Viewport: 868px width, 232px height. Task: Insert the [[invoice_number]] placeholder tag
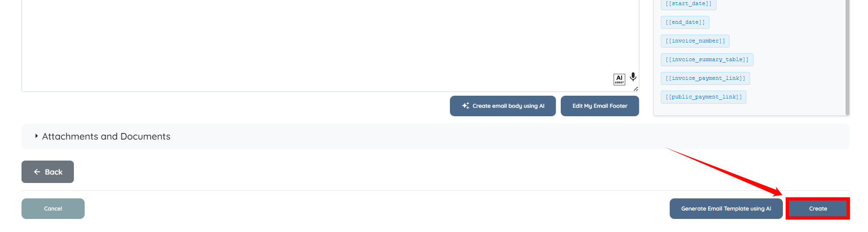pyautogui.click(x=695, y=41)
